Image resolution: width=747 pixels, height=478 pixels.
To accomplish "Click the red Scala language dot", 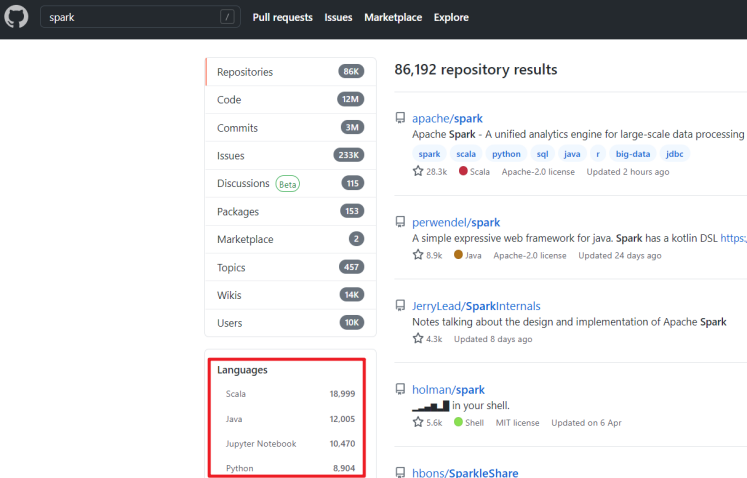I will pos(463,171).
